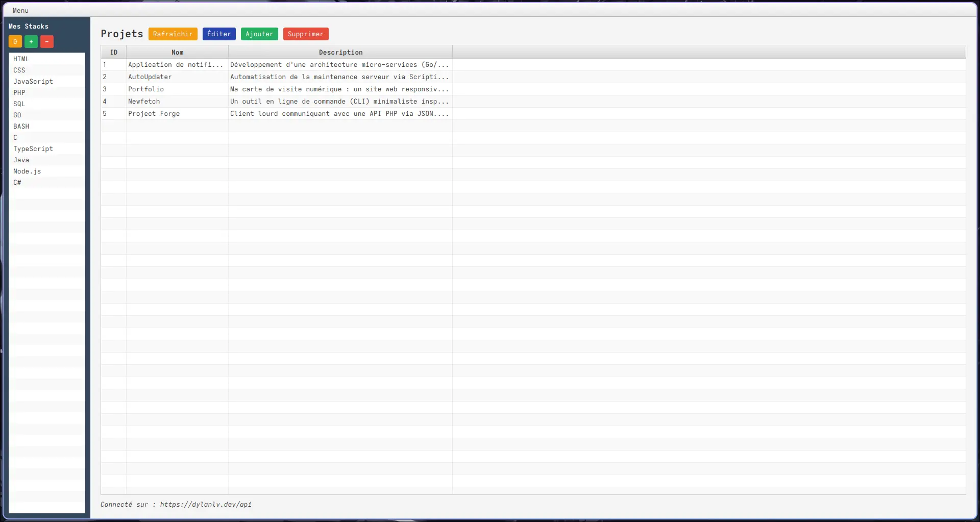Click the Nom column header
Image resolution: width=980 pixels, height=522 pixels.
click(x=177, y=52)
